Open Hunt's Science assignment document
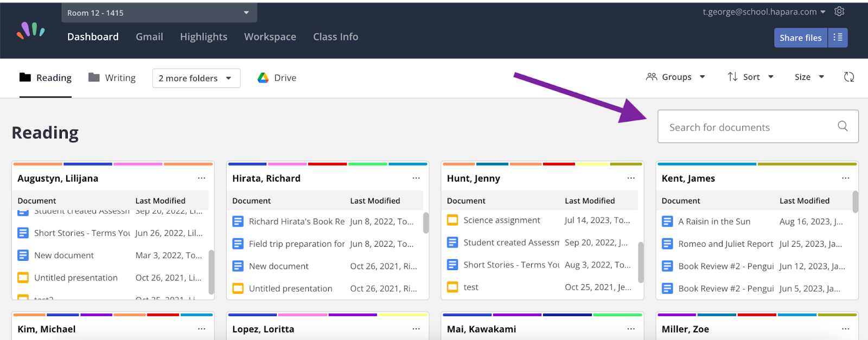 click(502, 220)
